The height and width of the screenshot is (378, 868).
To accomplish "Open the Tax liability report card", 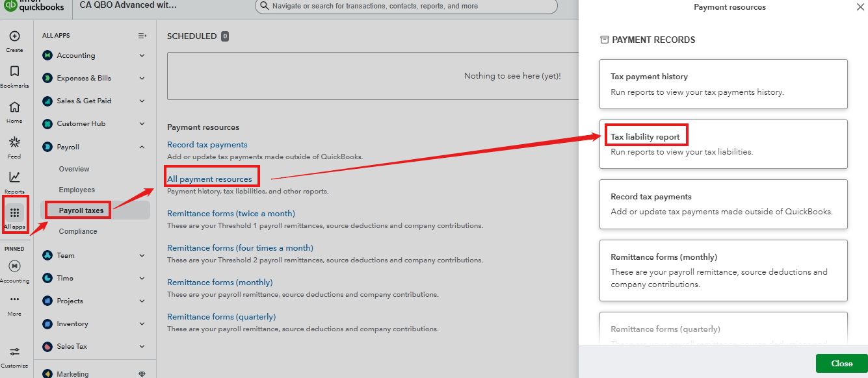I will click(723, 144).
